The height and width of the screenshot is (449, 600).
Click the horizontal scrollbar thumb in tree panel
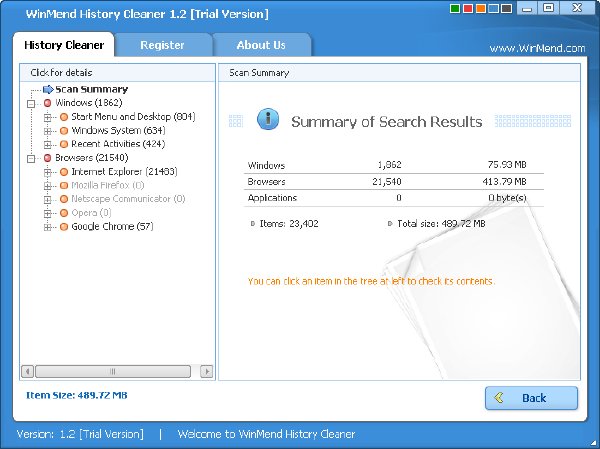click(x=113, y=371)
